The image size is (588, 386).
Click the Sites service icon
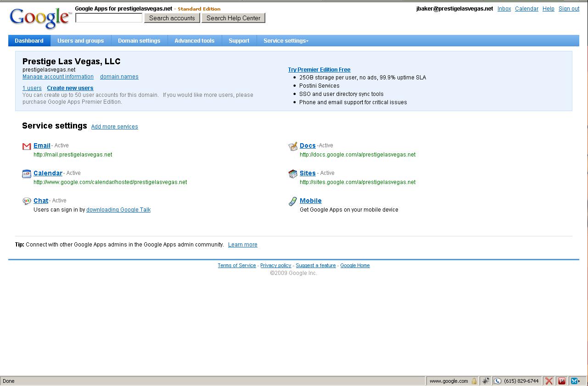[293, 174]
